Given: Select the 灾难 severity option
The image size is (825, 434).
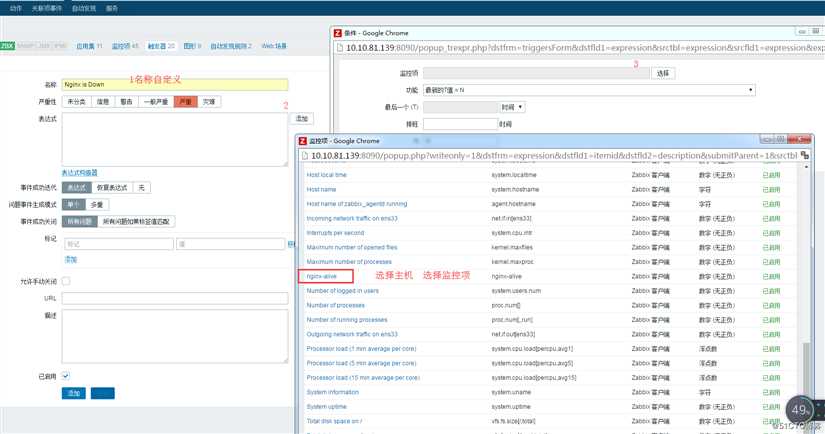Looking at the screenshot, I should point(209,102).
